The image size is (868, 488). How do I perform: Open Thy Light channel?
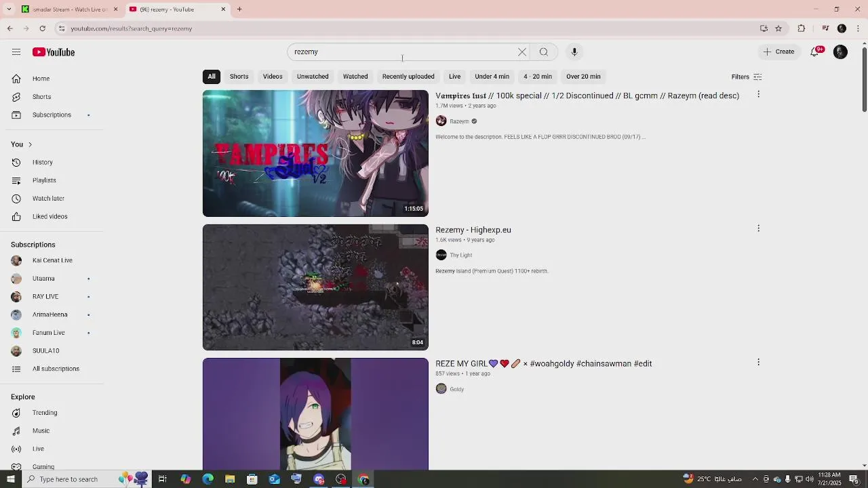pos(461,256)
